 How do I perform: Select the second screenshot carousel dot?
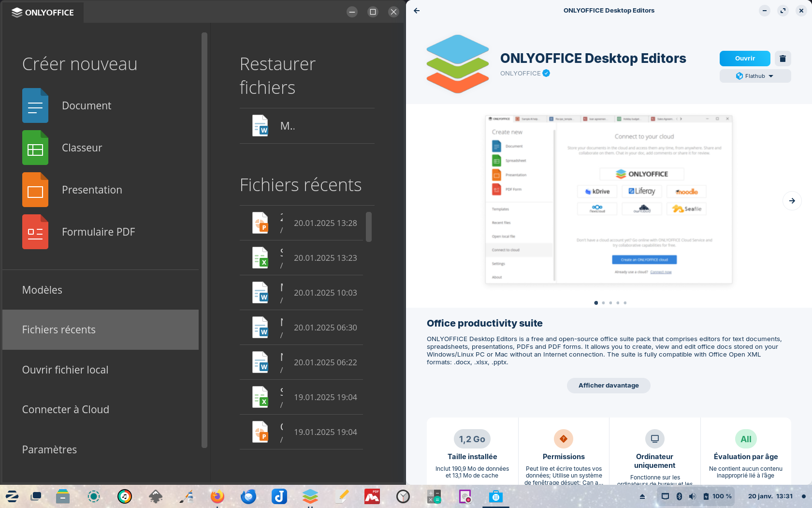tap(603, 303)
